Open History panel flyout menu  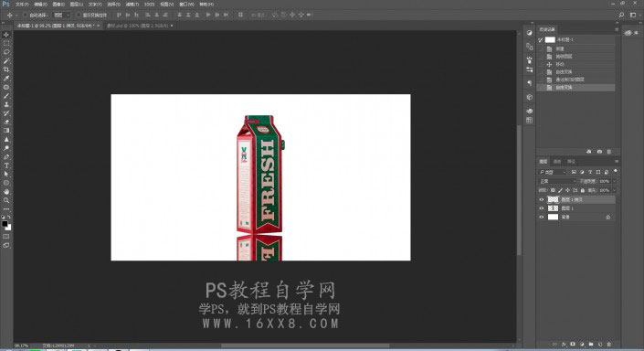pyautogui.click(x=617, y=29)
